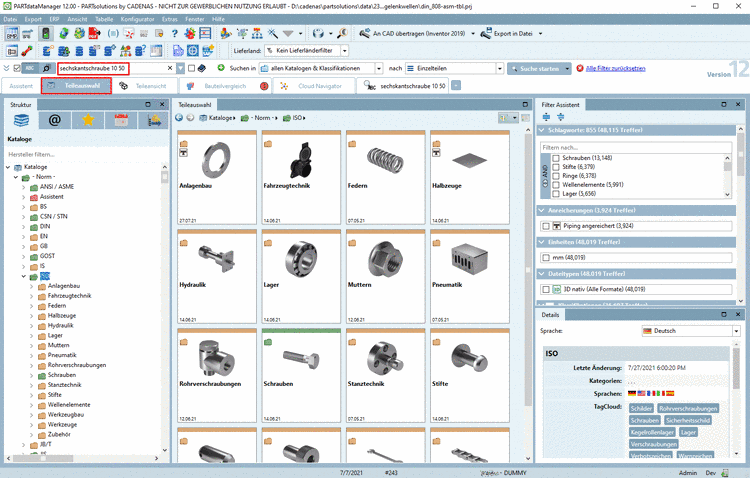
Task: Click the calendar icon in Struktur panel
Action: [121, 121]
